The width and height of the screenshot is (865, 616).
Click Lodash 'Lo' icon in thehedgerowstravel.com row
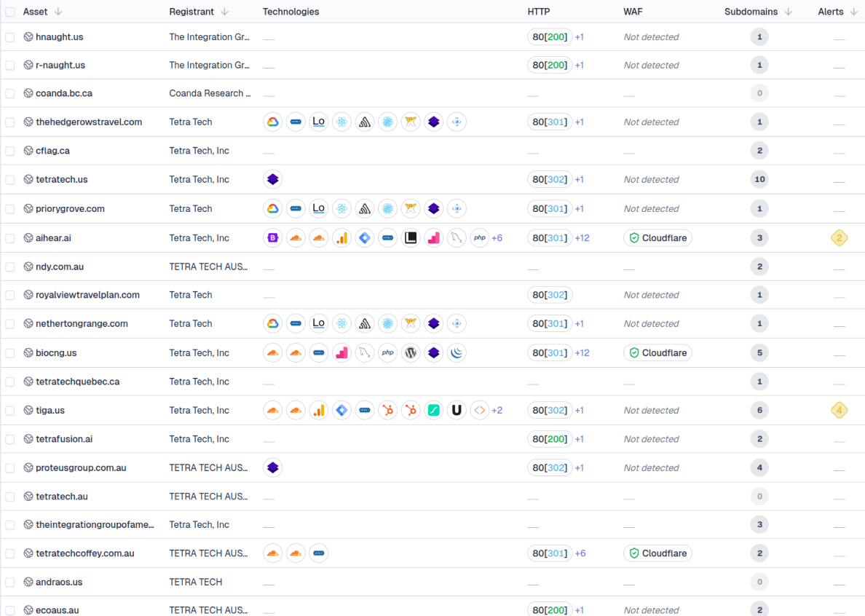(x=319, y=122)
